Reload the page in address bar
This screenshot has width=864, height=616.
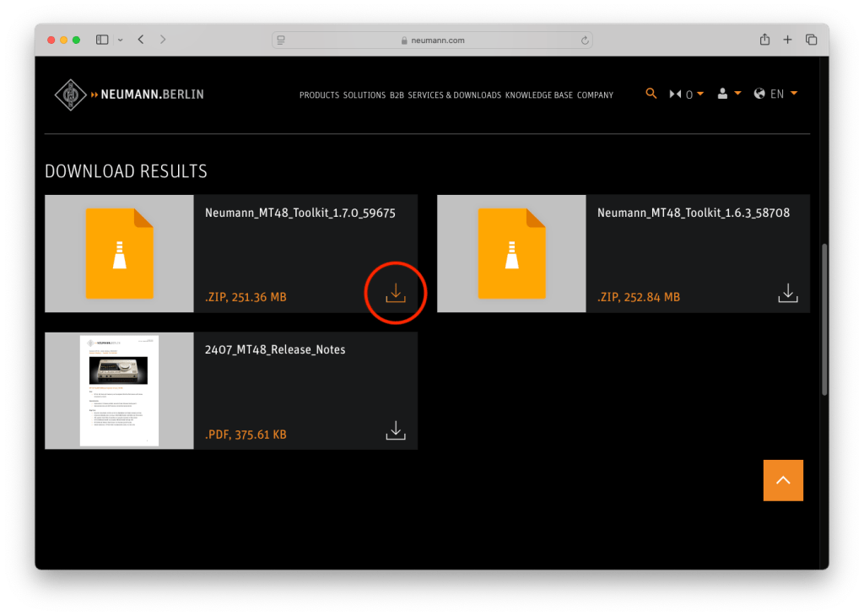pyautogui.click(x=584, y=40)
